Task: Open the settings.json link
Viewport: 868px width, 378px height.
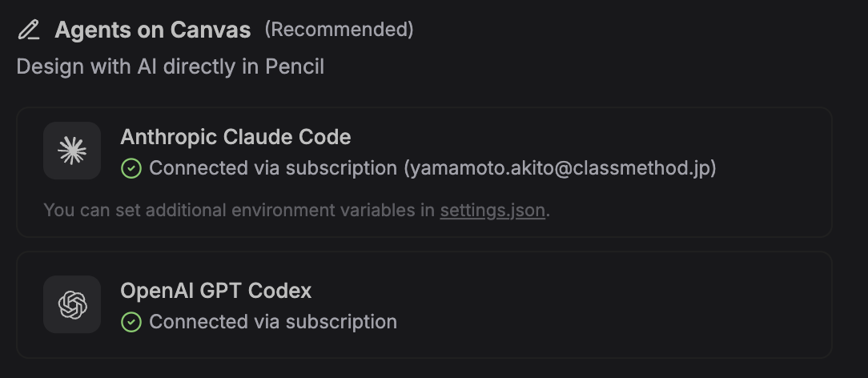Action: point(492,211)
